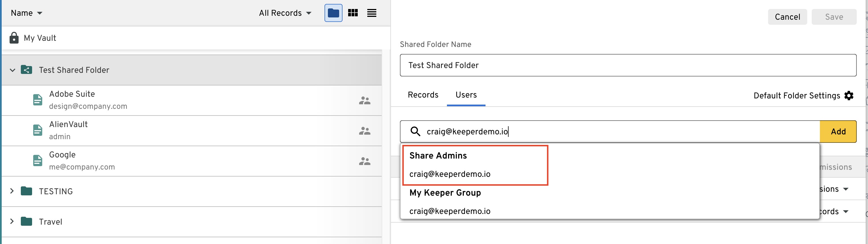Switch to folder view icon
Screen dimensions: 868x244
pos(333,13)
